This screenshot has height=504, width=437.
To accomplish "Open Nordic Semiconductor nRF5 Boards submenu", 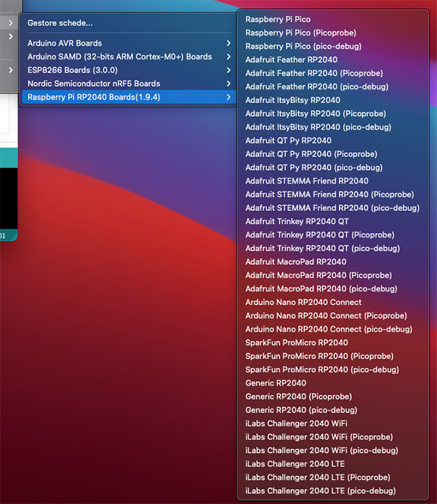I will (x=94, y=83).
